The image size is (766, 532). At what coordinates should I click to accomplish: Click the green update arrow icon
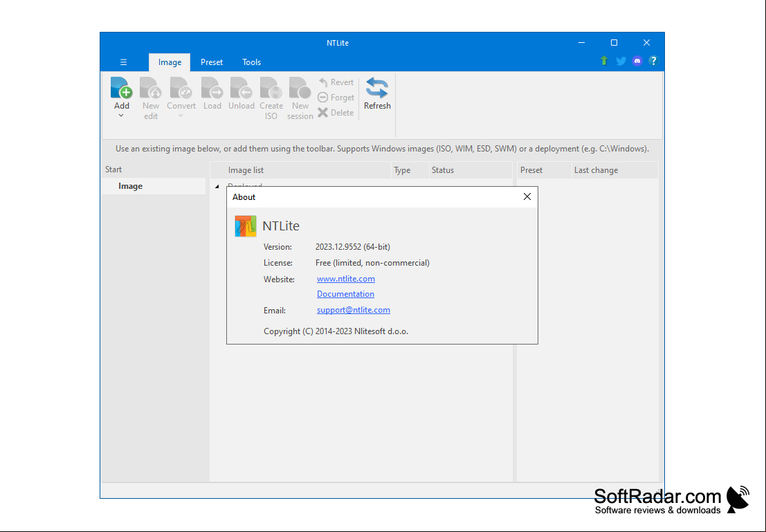pos(604,61)
